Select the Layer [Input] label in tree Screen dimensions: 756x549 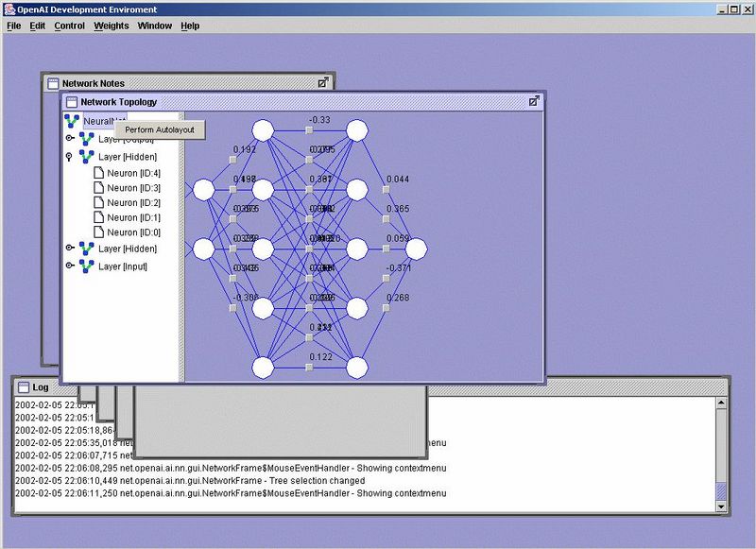(x=123, y=266)
